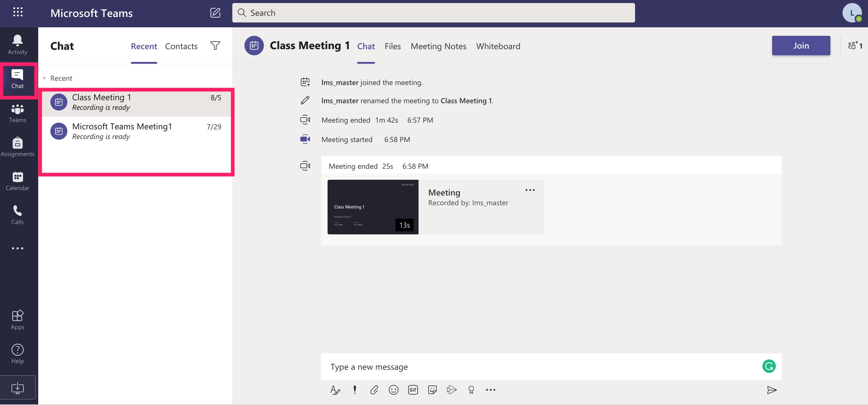868x405 pixels.
Task: Open Assignments in the left rail
Action: (x=18, y=147)
